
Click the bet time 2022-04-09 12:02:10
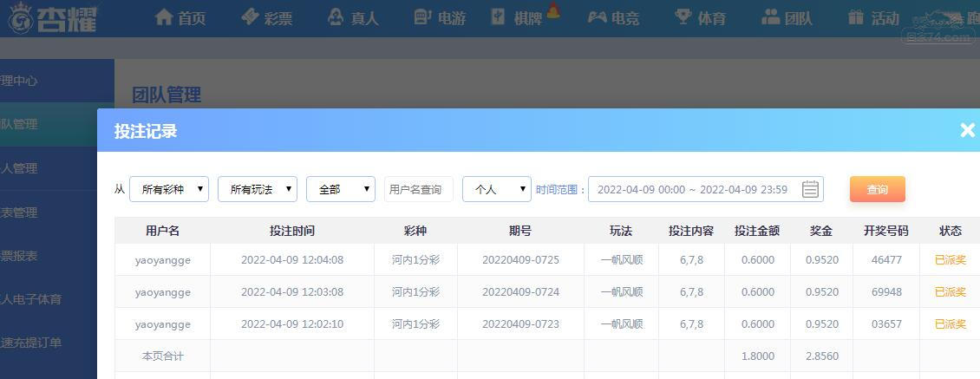pyautogui.click(x=292, y=324)
